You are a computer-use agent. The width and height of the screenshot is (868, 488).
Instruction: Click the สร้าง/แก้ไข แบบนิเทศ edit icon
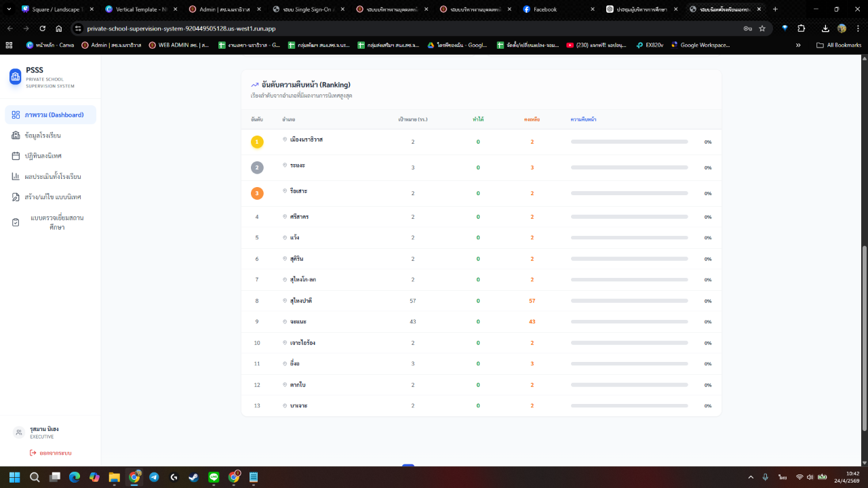(16, 197)
